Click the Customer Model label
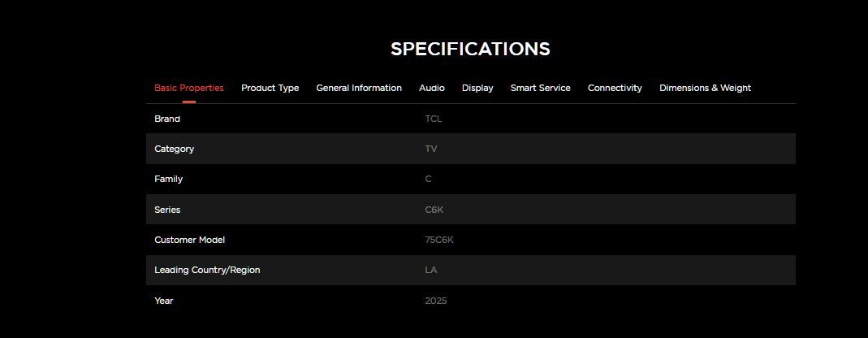868x338 pixels. click(189, 240)
